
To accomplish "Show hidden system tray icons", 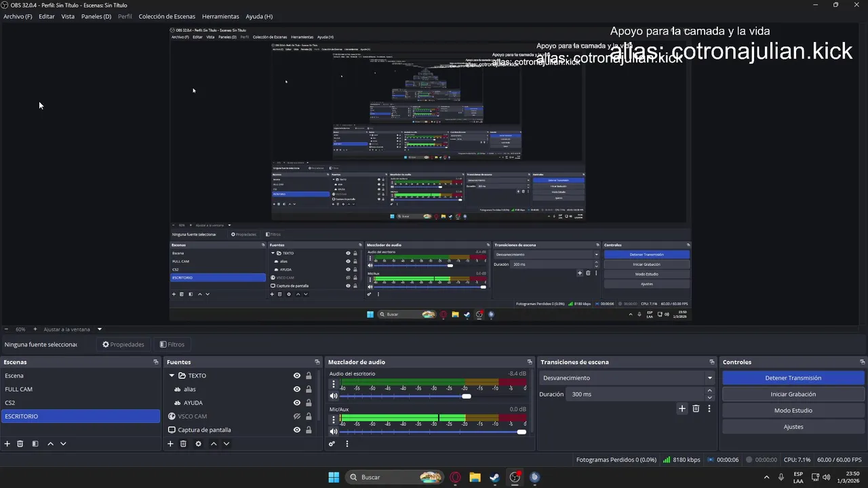I will coord(767,477).
